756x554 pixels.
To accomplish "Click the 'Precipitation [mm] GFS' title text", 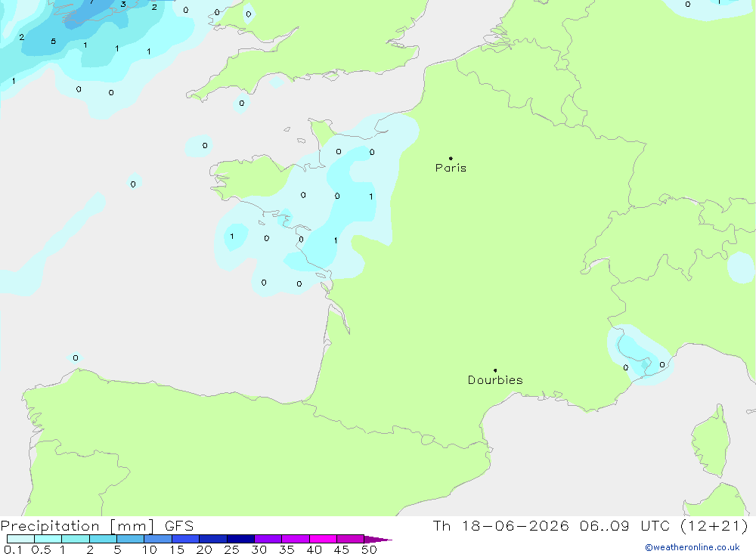I will (97, 525).
